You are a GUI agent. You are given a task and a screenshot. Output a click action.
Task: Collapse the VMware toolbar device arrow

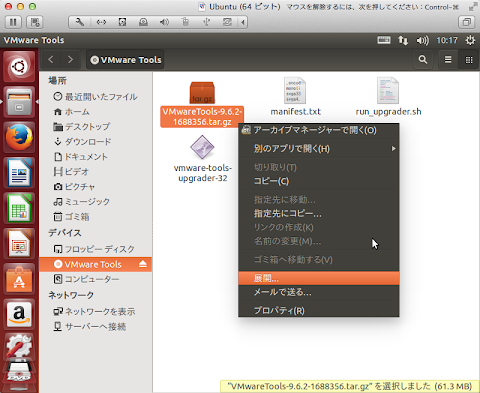pos(243,22)
